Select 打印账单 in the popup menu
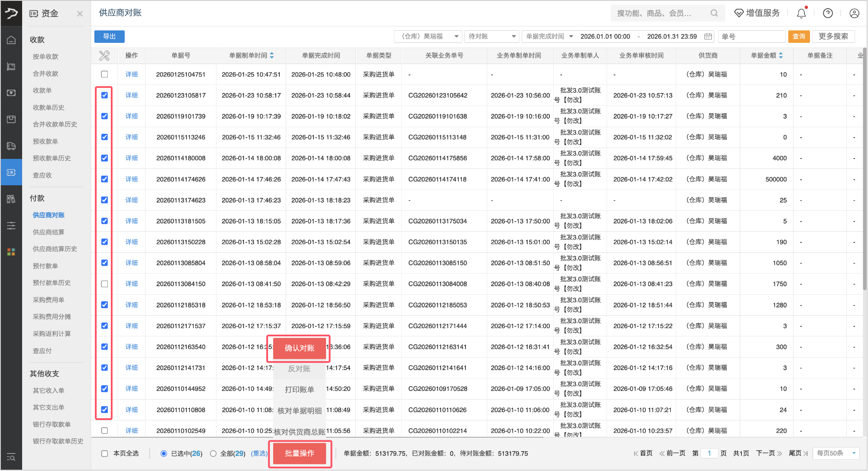 (299, 390)
